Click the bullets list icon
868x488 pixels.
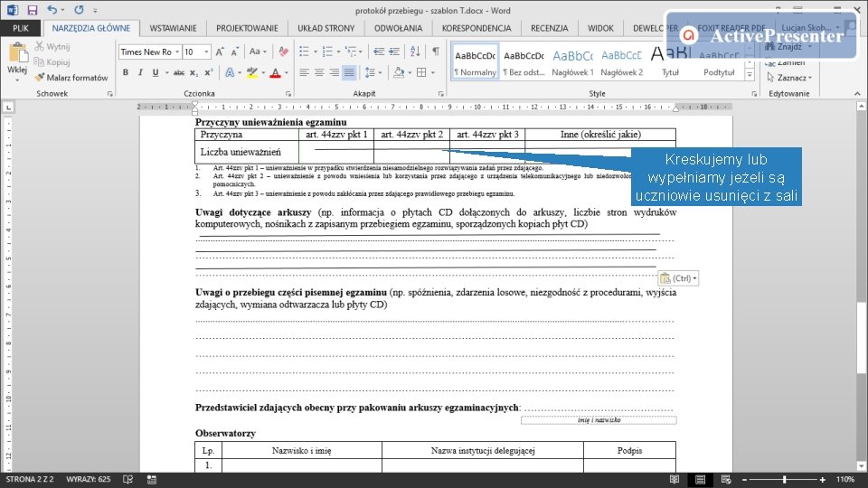(304, 52)
